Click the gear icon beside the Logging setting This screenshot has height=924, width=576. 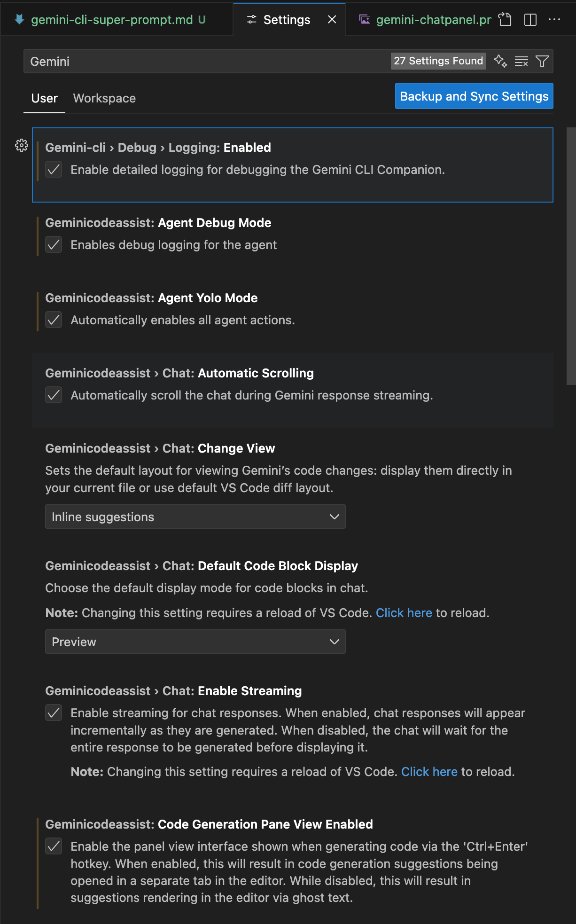(22, 145)
